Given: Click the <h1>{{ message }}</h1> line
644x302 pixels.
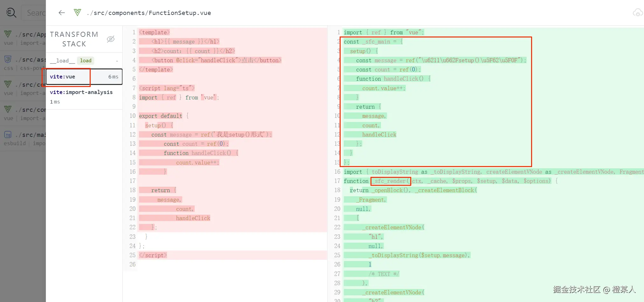Looking at the screenshot, I should (185, 42).
